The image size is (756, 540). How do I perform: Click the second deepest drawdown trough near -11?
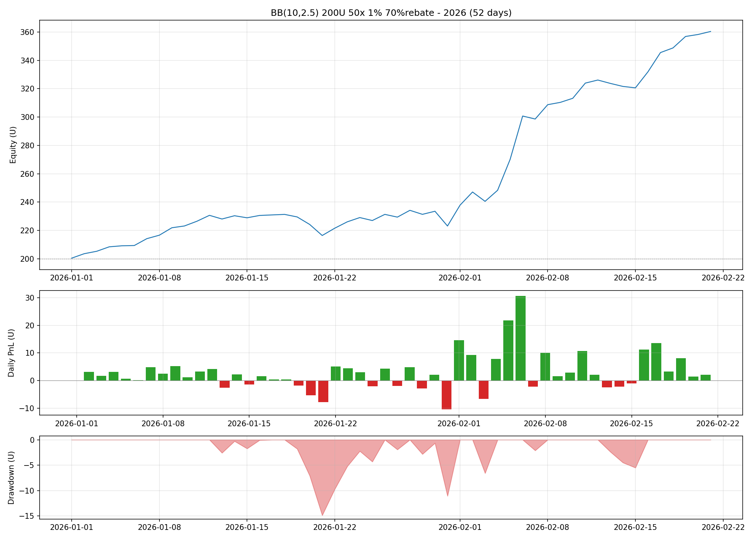pos(447,495)
